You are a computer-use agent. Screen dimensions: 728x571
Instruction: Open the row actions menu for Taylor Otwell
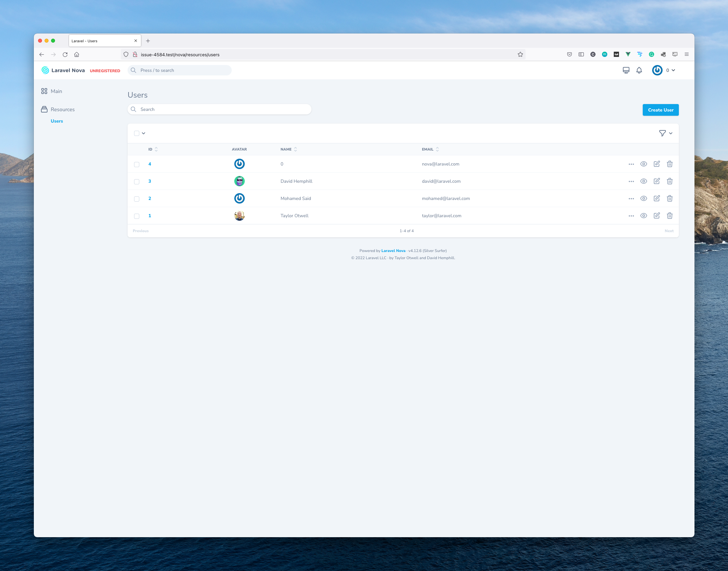631,216
